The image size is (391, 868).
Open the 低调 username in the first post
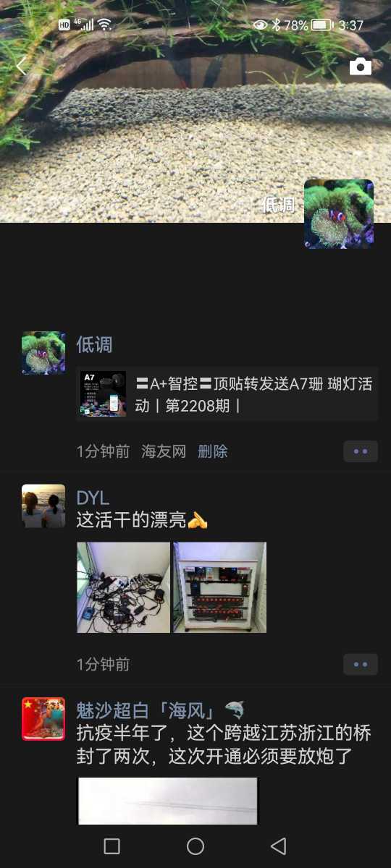pyautogui.click(x=94, y=345)
